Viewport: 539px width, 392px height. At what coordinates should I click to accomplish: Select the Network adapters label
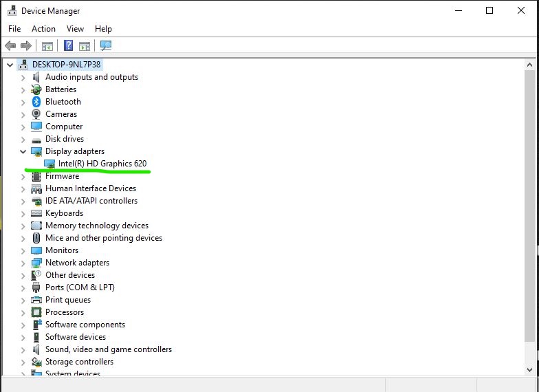(x=77, y=263)
